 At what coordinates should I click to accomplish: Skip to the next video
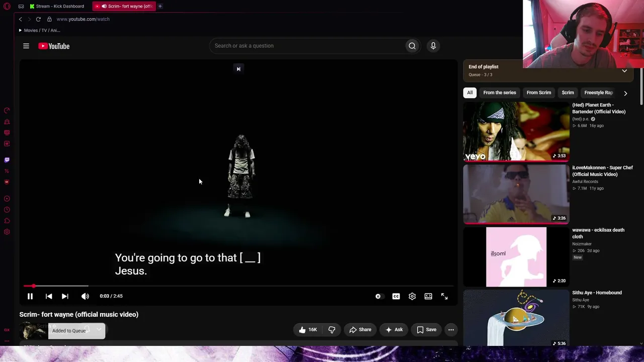click(65, 296)
